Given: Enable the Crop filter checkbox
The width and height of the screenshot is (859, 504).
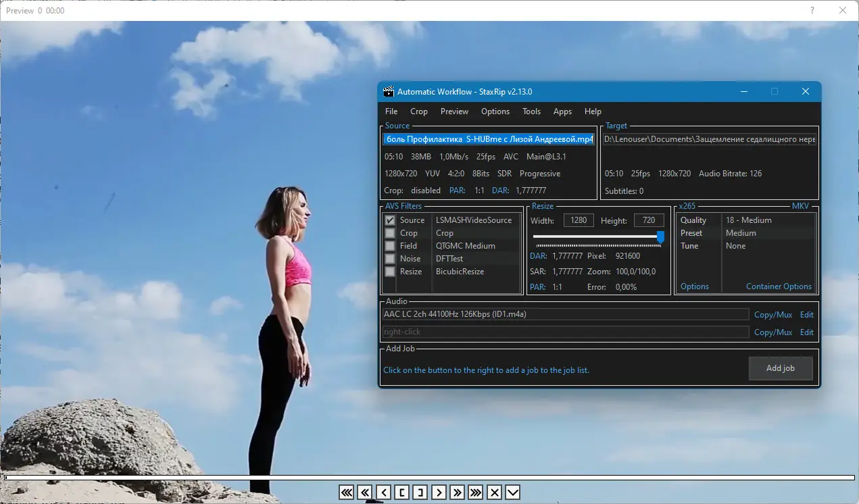Looking at the screenshot, I should point(390,233).
